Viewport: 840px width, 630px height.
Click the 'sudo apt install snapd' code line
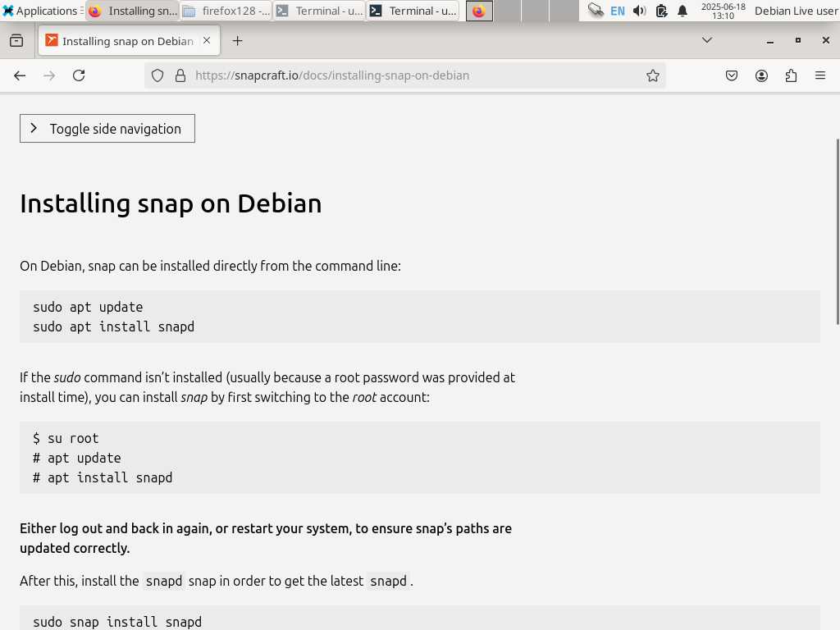pyautogui.click(x=113, y=326)
